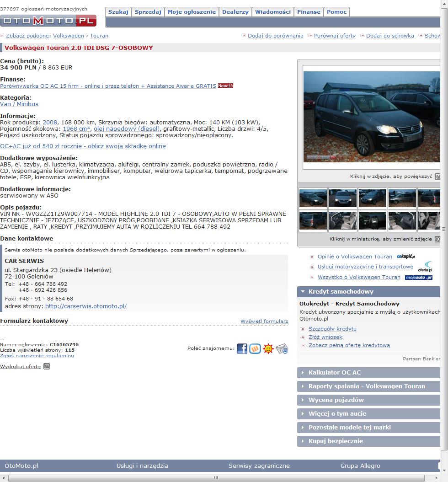
Task: Expand Raporty spalania - Volkswagen Touran
Action: (369, 386)
